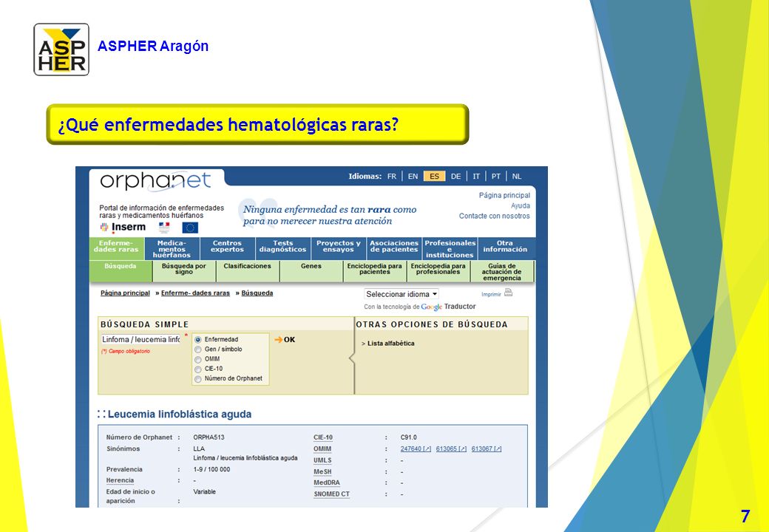
Task: Select the Enfermedad radio button
Action: [x=197, y=339]
